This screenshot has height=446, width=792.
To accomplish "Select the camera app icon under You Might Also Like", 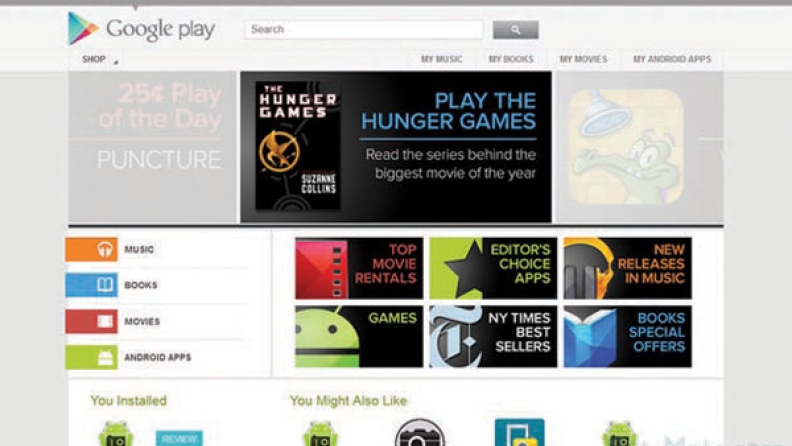I will 419,433.
